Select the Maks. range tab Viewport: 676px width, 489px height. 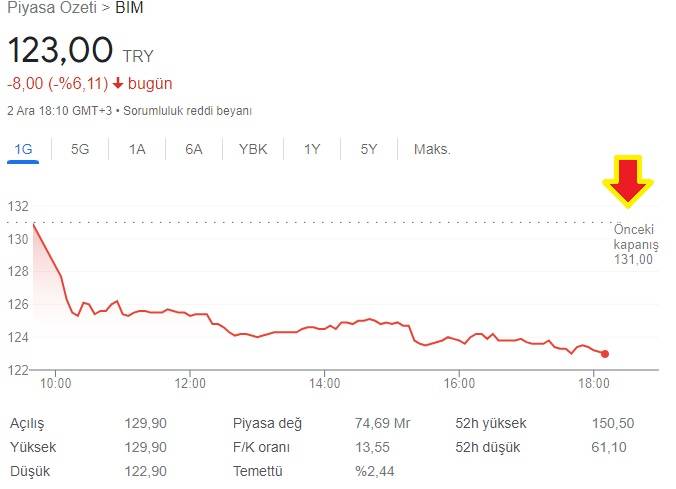click(432, 149)
